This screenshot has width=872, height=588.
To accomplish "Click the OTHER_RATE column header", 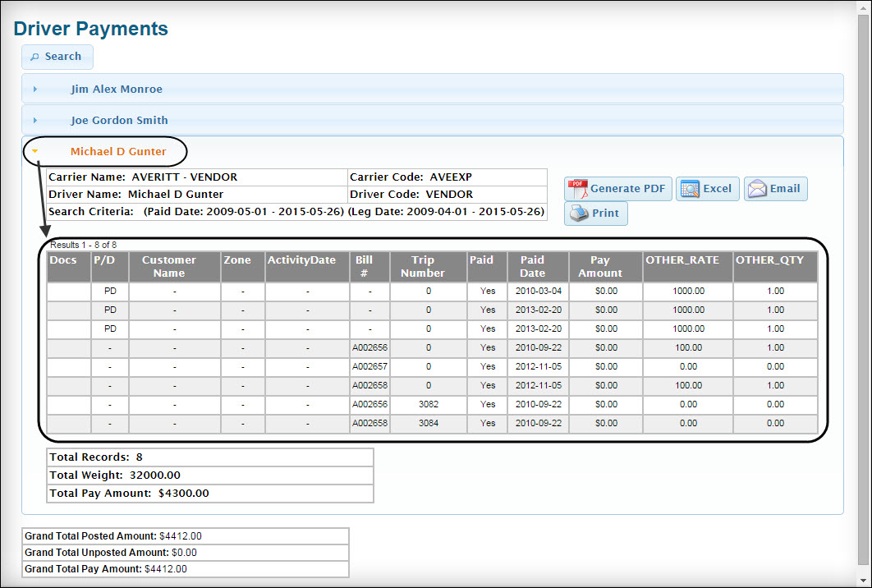I will 682,260.
